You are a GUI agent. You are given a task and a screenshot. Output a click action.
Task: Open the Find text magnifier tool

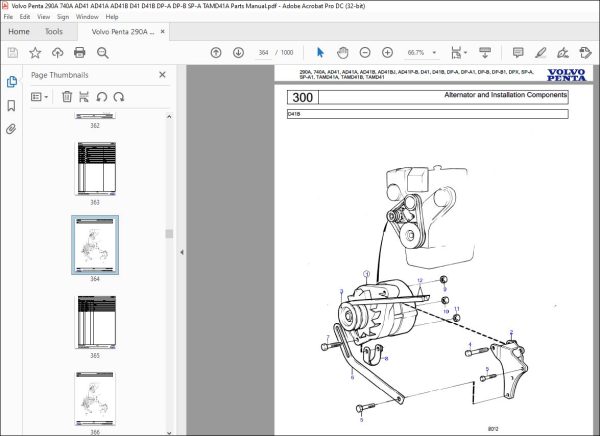pos(103,53)
